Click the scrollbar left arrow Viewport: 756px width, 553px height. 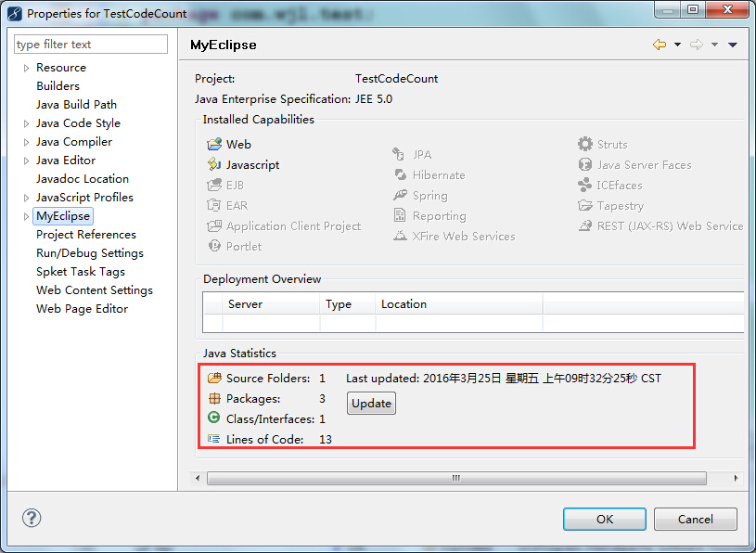click(x=198, y=478)
